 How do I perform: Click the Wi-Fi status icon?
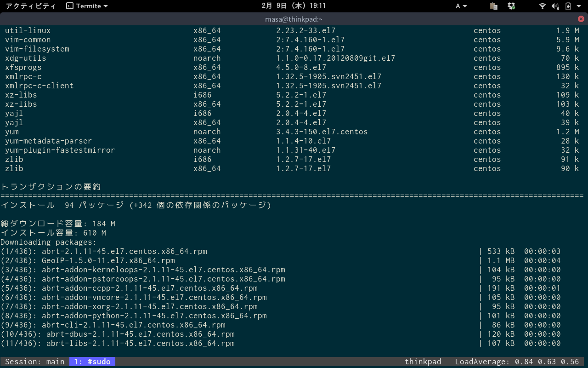click(x=543, y=6)
